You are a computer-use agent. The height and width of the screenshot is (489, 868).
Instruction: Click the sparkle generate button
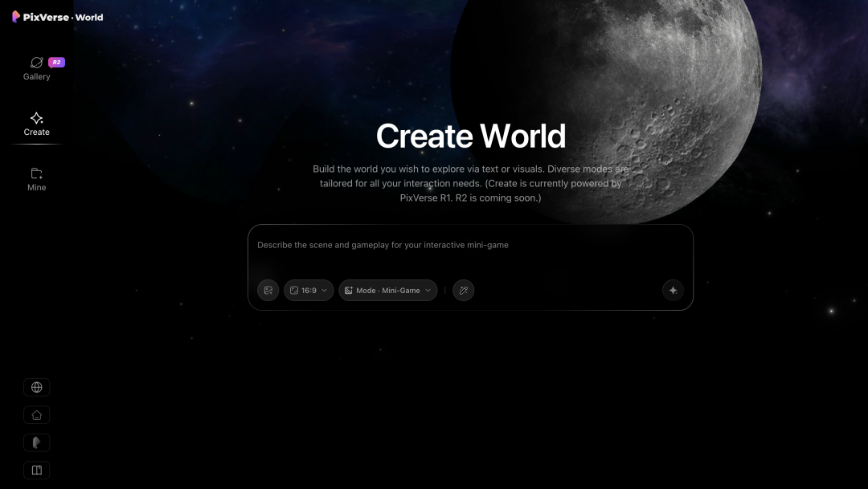tap(674, 291)
